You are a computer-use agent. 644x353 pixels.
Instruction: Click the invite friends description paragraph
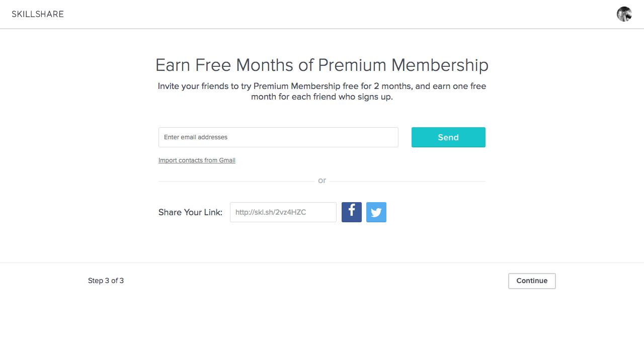pyautogui.click(x=322, y=92)
